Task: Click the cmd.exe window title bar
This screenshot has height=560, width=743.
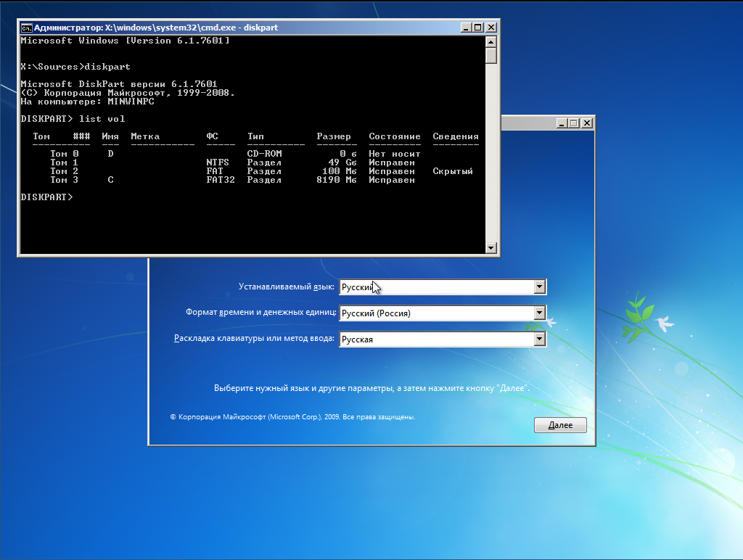Action: point(247,28)
